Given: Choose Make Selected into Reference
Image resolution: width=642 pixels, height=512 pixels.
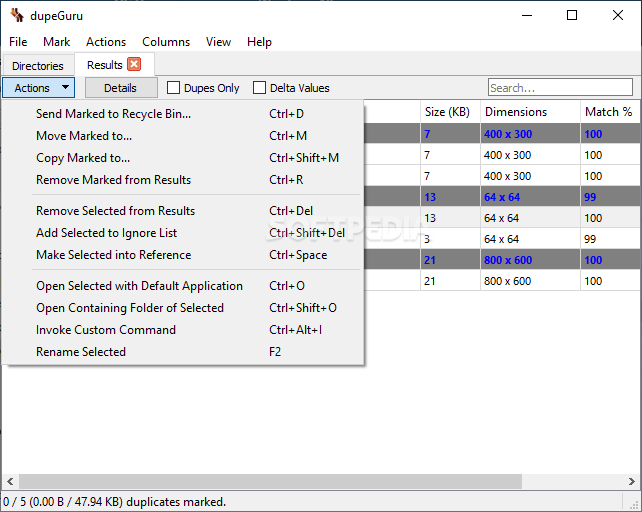Looking at the screenshot, I should tap(183, 255).
